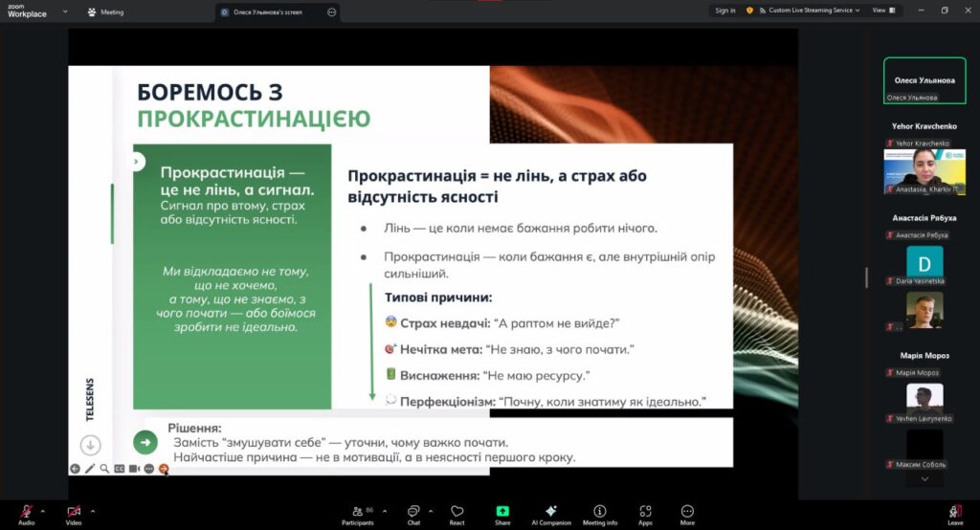Toggle the CC captions icon on slide

point(120,469)
